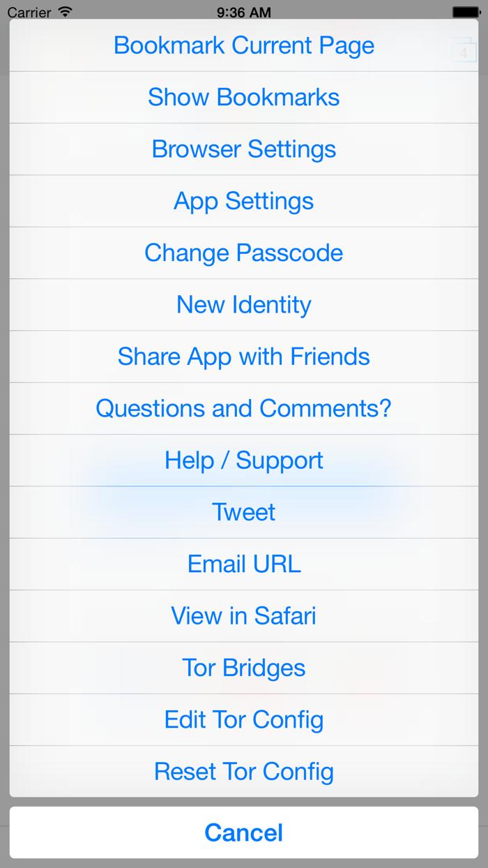
Task: Select View in Safari
Action: 244,616
